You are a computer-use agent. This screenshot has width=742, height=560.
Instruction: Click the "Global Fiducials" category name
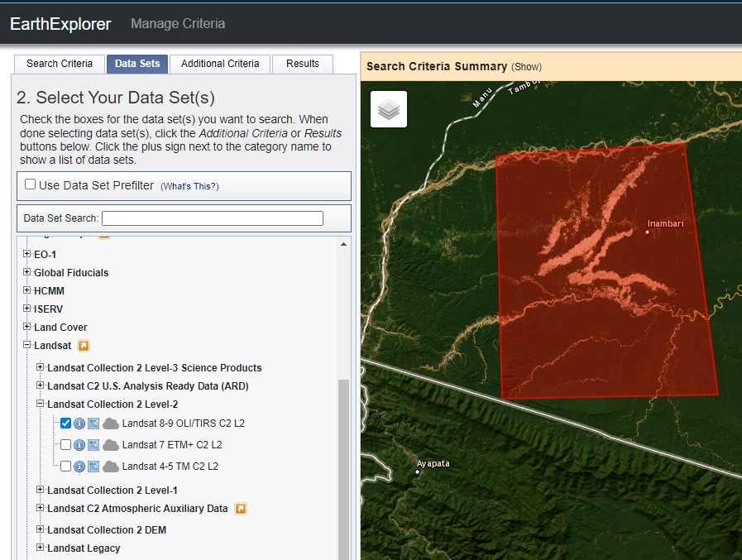pos(71,273)
